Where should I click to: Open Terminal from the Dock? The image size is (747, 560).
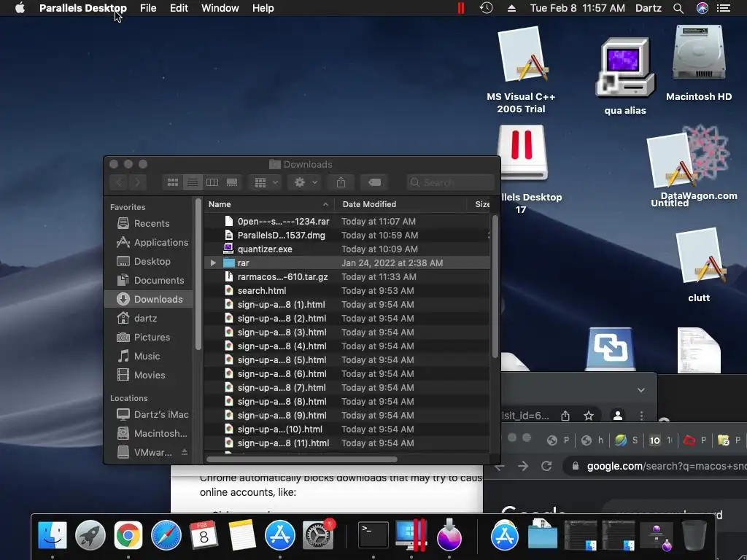373,535
